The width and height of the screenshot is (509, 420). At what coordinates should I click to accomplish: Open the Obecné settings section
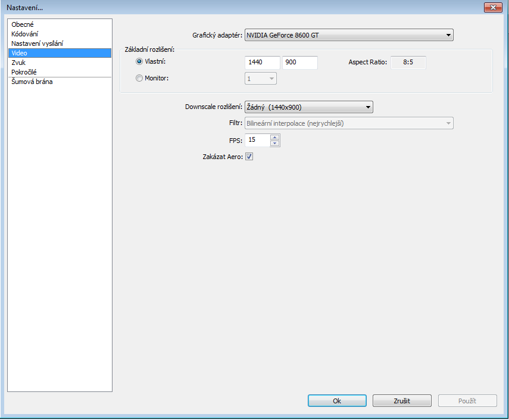coord(60,24)
